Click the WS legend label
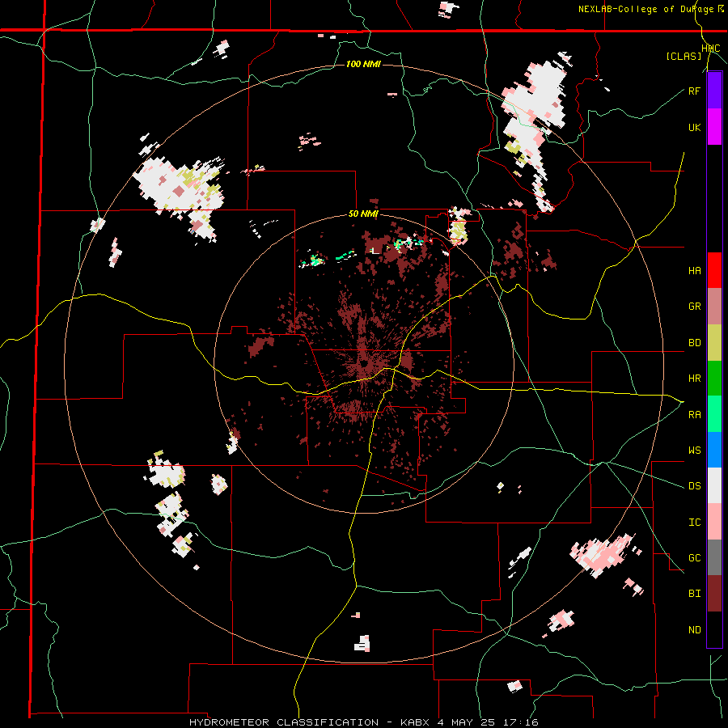Viewport: 728px width, 728px height. [x=694, y=451]
